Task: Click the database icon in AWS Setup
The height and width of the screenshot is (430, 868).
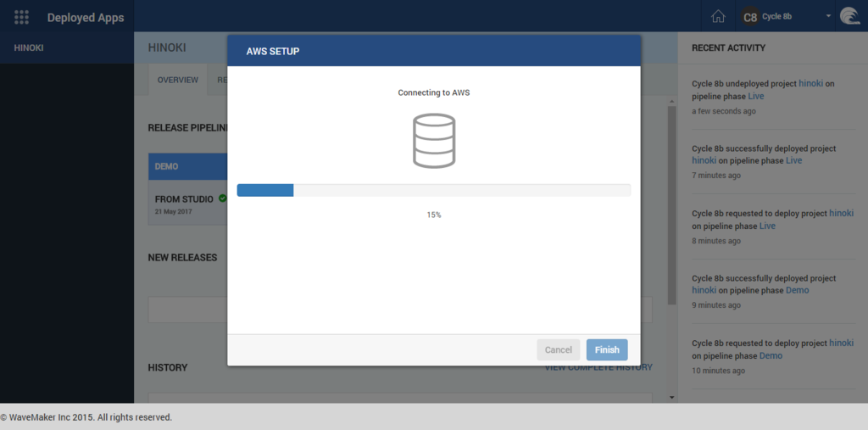Action: pos(434,141)
